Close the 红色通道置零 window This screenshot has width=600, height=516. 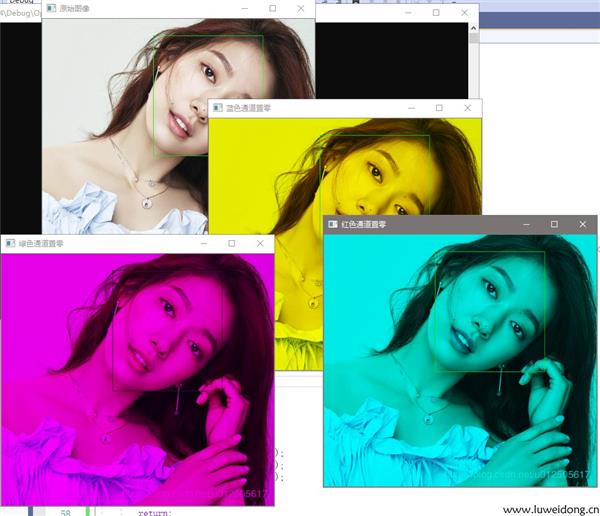click(583, 225)
